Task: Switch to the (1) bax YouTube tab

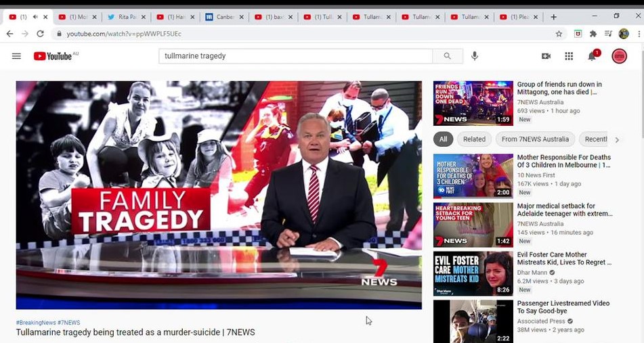Action: (x=274, y=17)
